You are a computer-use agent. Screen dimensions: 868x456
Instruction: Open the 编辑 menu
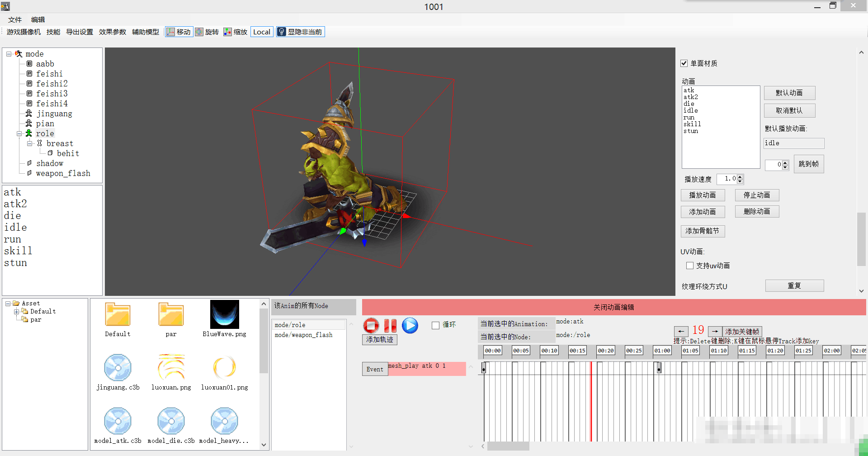(38, 19)
